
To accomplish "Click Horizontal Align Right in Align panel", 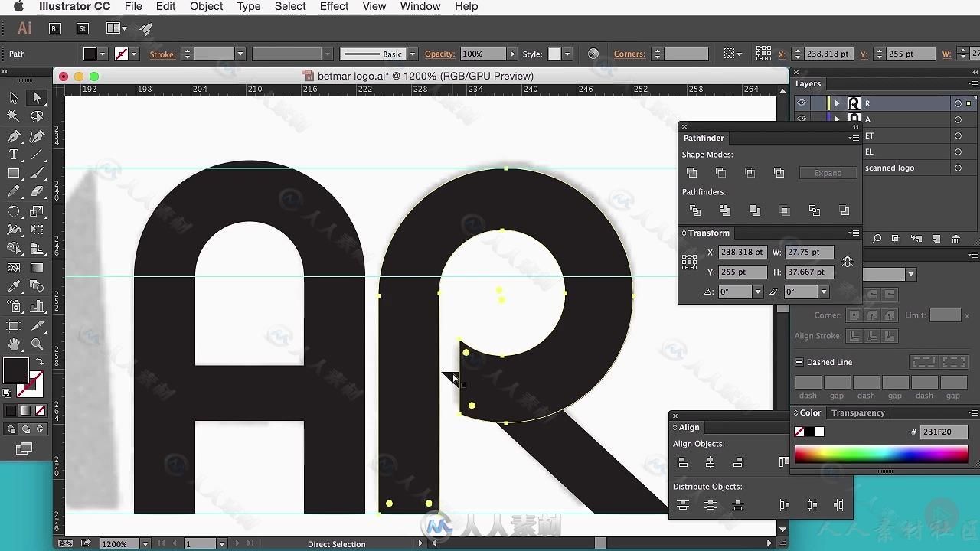I will tap(738, 462).
